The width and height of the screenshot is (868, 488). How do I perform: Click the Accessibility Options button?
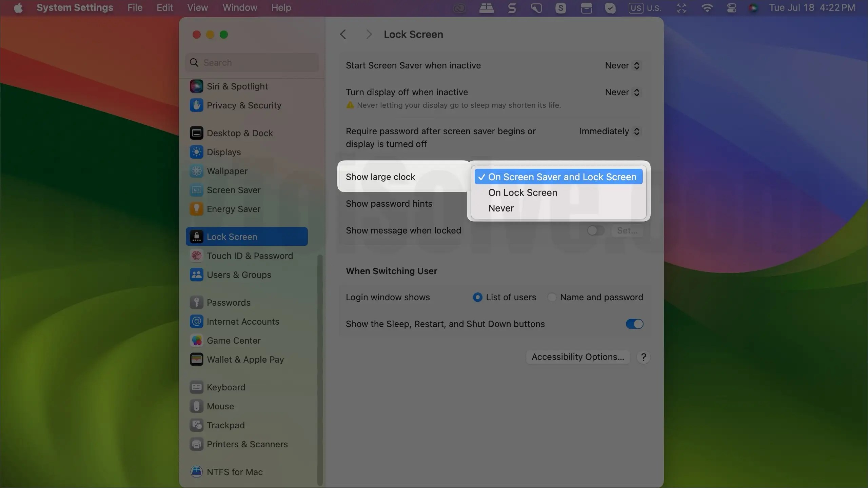click(x=577, y=357)
